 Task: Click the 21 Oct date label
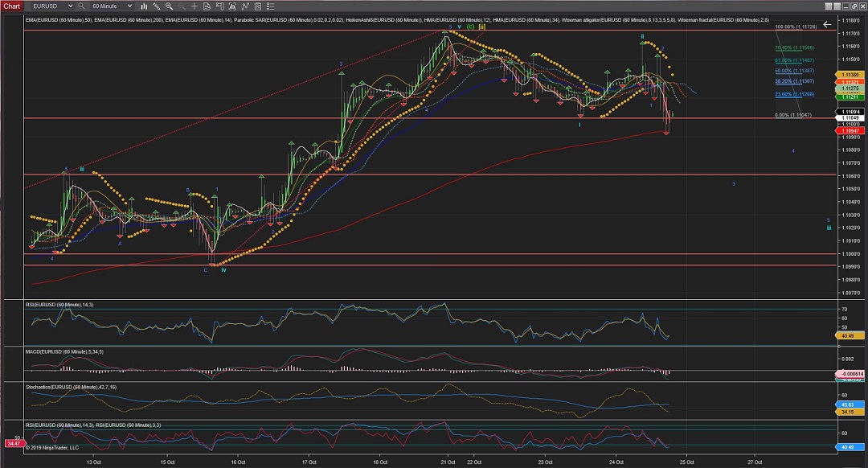[448, 462]
